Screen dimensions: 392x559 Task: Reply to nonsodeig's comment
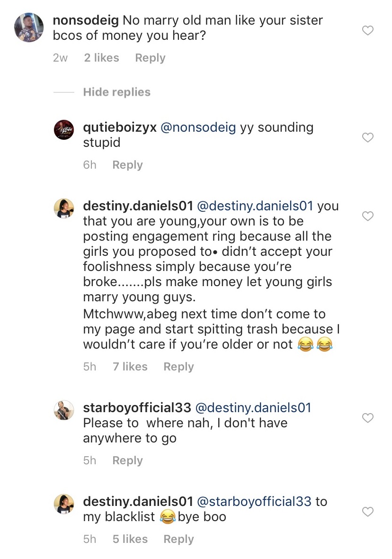click(150, 58)
